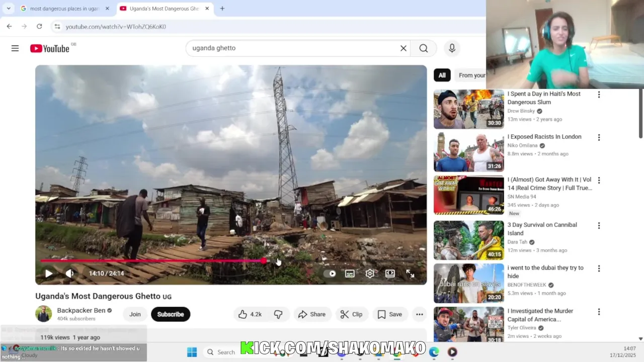Toggle the autoplay switch in player

(330, 274)
